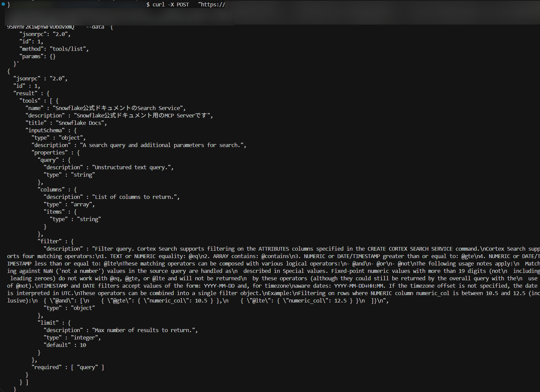Click "UTC" in the filter description

pyautogui.click(x=66, y=293)
